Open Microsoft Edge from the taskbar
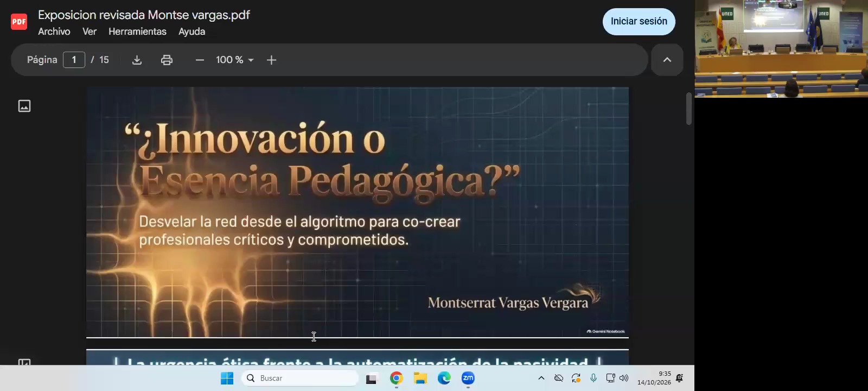This screenshot has height=391, width=868. click(444, 378)
